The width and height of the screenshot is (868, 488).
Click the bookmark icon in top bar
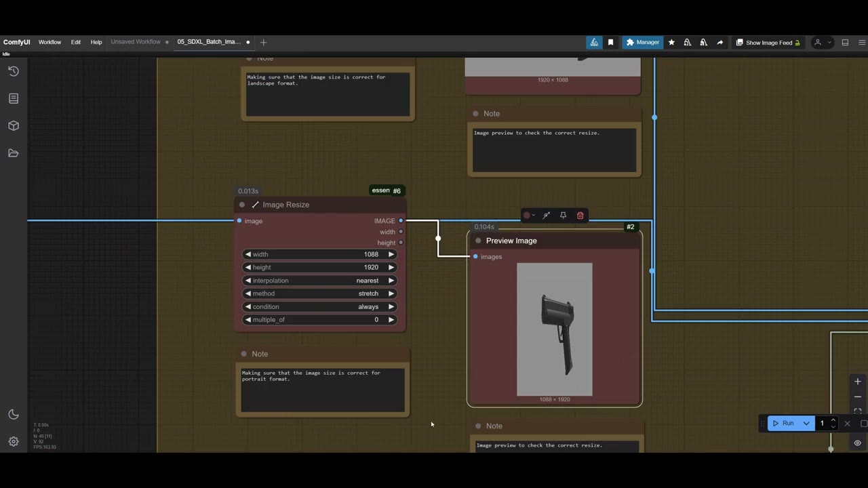610,42
